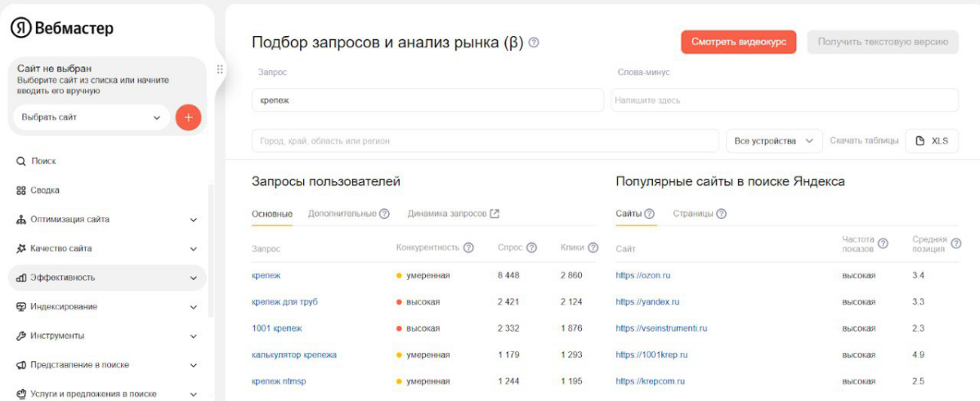The image size is (980, 401).
Task: Click the Сводка dashboard grid icon
Action: [20, 190]
